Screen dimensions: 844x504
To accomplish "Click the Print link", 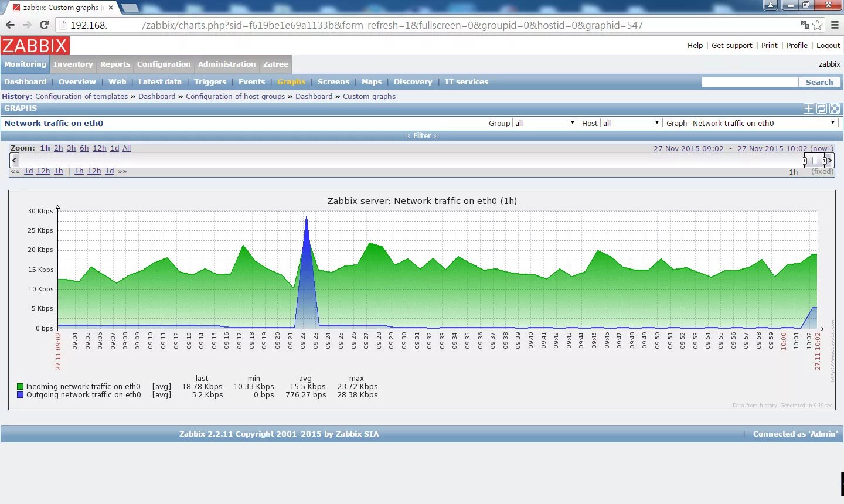I will tap(770, 46).
